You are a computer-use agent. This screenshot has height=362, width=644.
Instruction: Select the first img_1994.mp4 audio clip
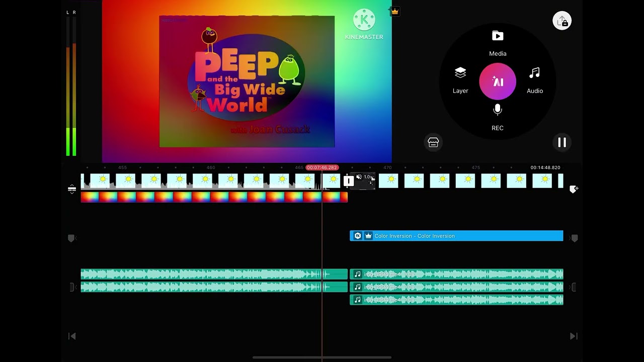tap(456, 274)
